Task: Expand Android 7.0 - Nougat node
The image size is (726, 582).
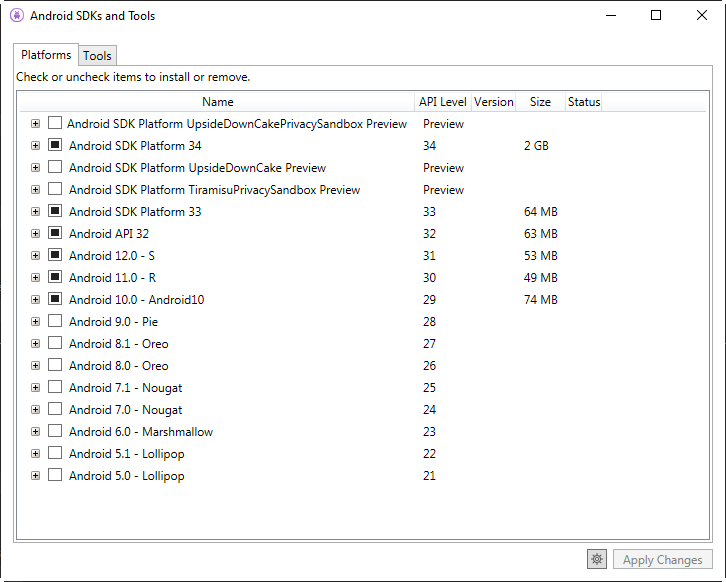Action: tap(35, 409)
